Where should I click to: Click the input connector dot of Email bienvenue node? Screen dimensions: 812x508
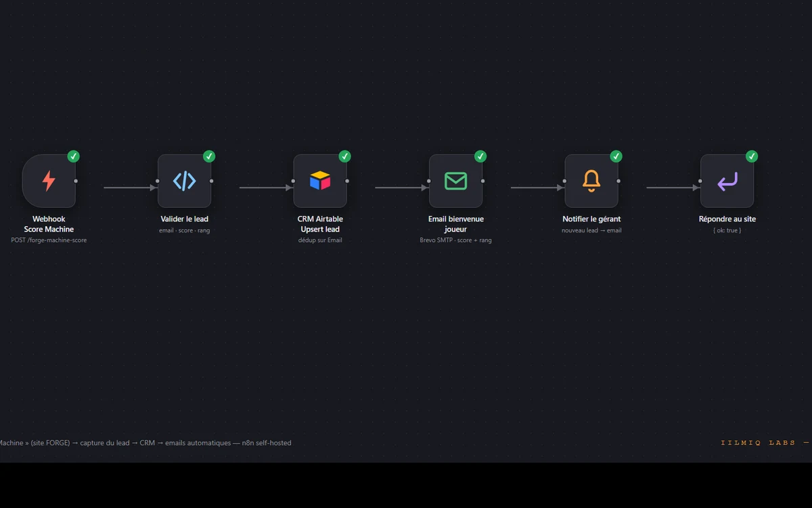pyautogui.click(x=429, y=181)
